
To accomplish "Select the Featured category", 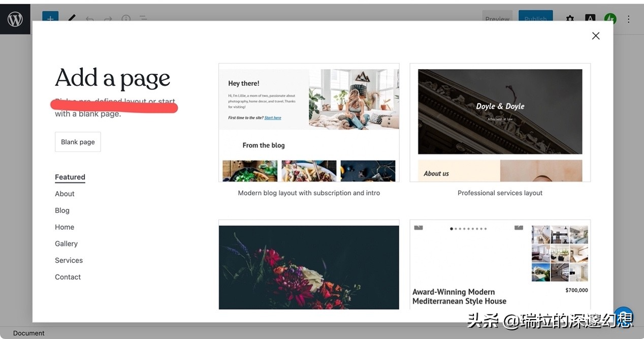I will [70, 177].
